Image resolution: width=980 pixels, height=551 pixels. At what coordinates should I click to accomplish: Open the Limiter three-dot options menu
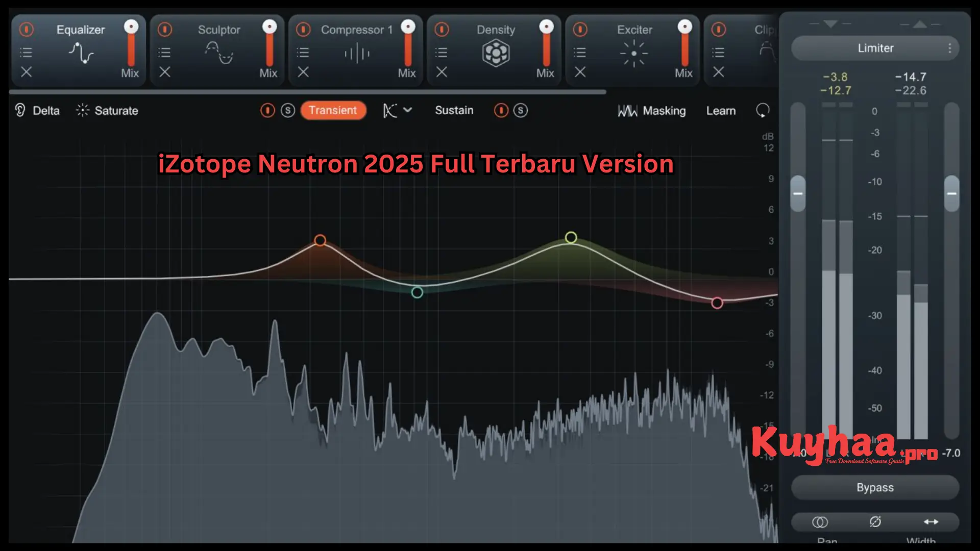pyautogui.click(x=950, y=48)
